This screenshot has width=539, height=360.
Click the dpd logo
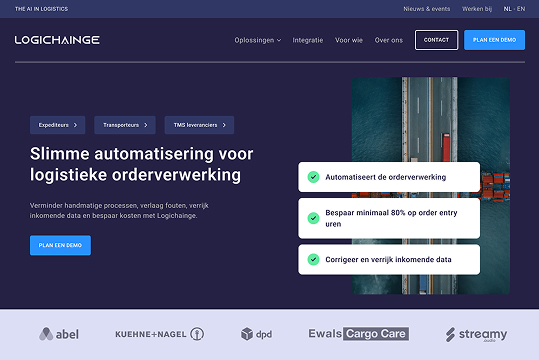pos(256,334)
